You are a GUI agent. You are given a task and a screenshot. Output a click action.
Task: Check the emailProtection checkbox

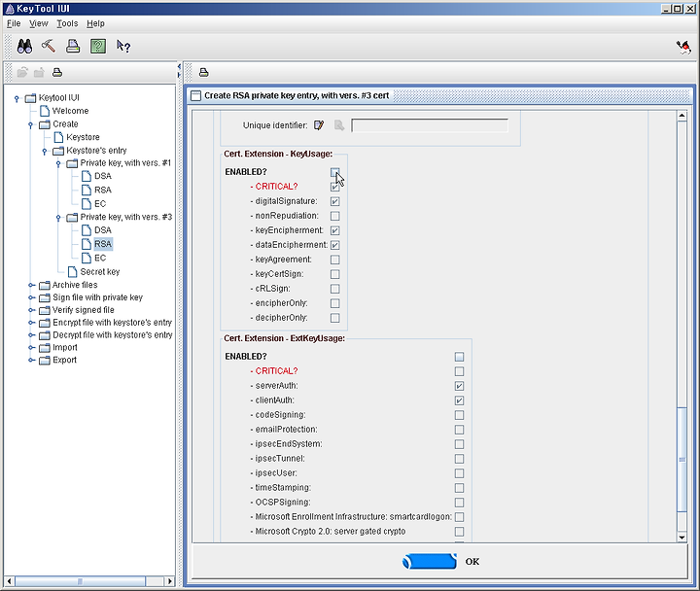(459, 430)
